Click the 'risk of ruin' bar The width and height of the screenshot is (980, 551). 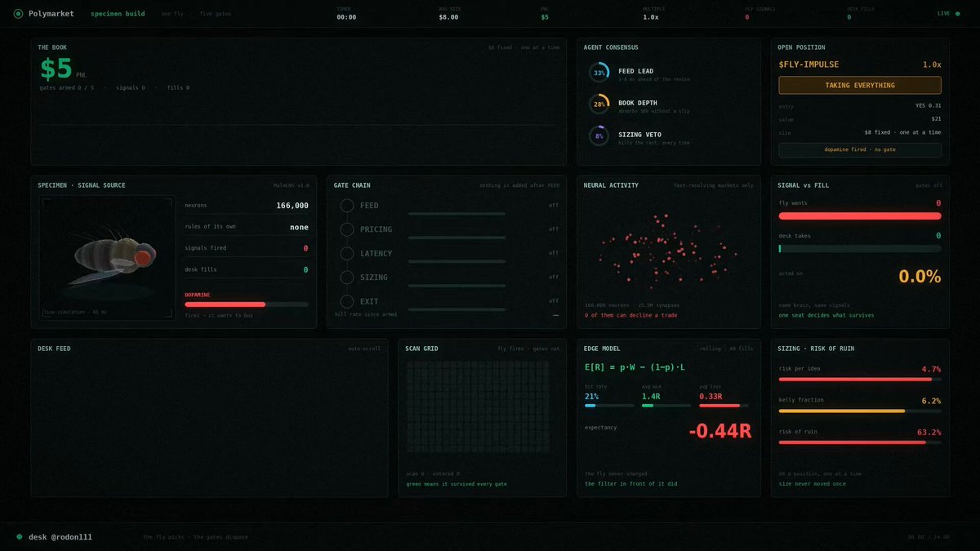[860, 442]
